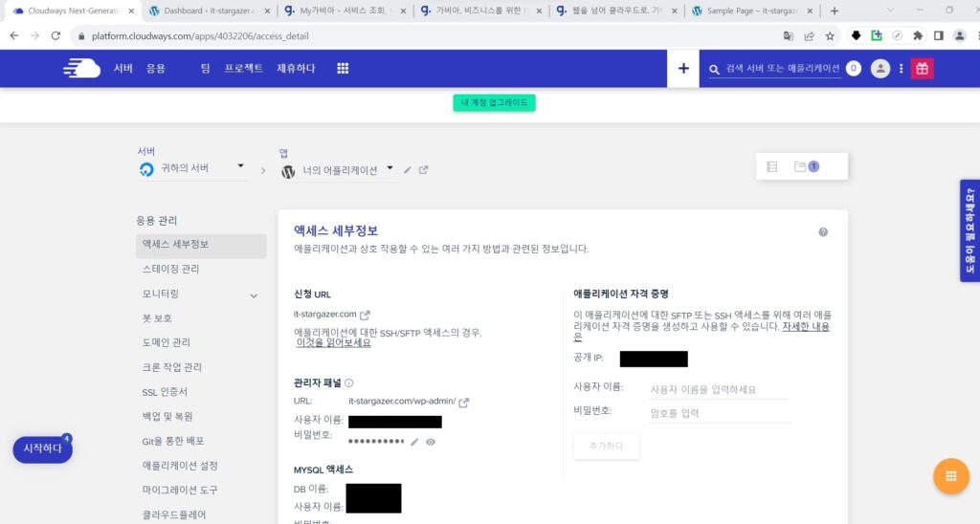This screenshot has height=524, width=980.
Task: Switch to Dashboard it-stargazer browser tab
Action: pyautogui.click(x=208, y=11)
